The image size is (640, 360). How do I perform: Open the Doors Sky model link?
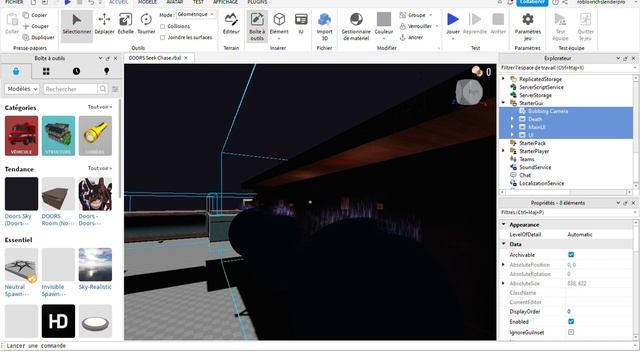pyautogui.click(x=18, y=220)
